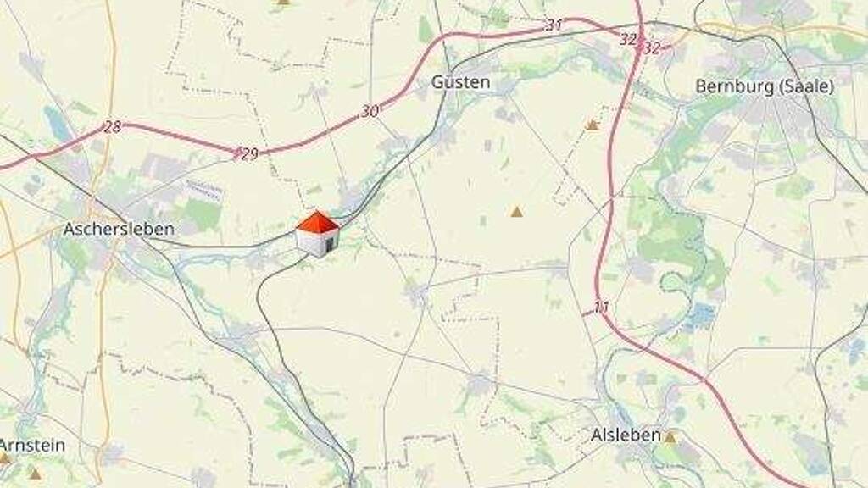The height and width of the screenshot is (488, 868).
Task: Click the pink junction marker at exit 29
Action: [x=237, y=152]
